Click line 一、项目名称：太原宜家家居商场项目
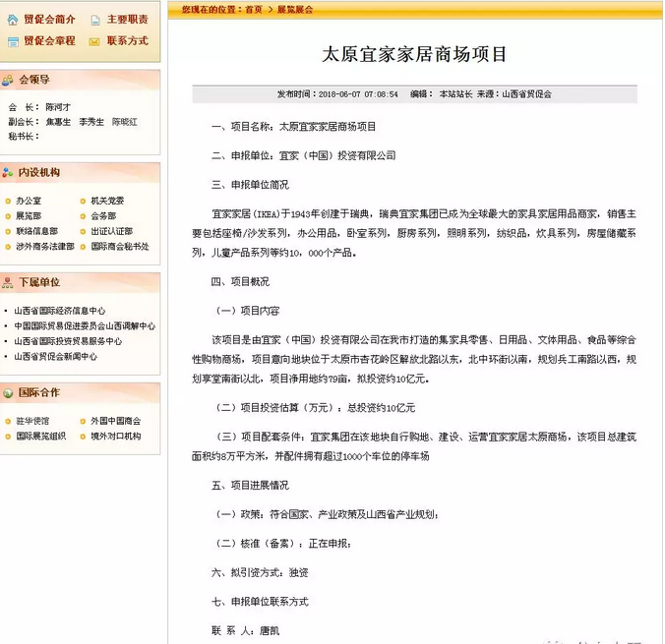This screenshot has height=644, width=665. pyautogui.click(x=293, y=127)
